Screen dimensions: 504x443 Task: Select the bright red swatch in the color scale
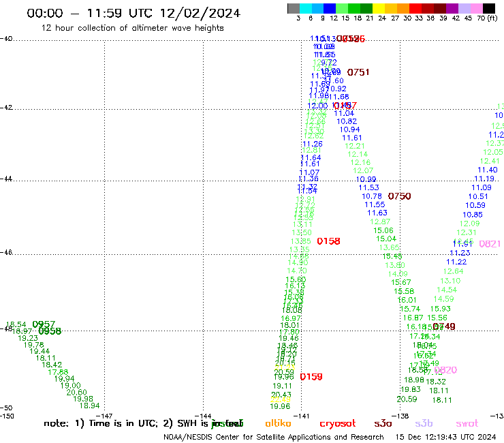(x=415, y=8)
